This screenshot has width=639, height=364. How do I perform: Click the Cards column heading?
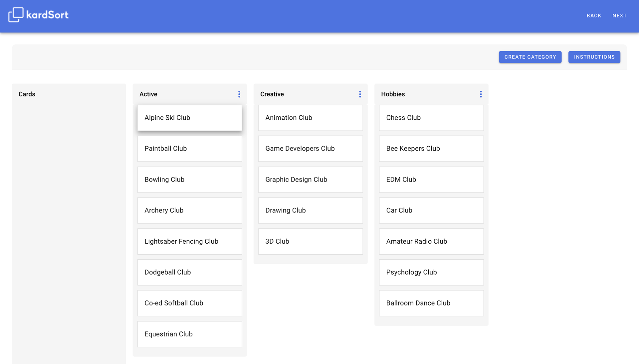(x=27, y=94)
